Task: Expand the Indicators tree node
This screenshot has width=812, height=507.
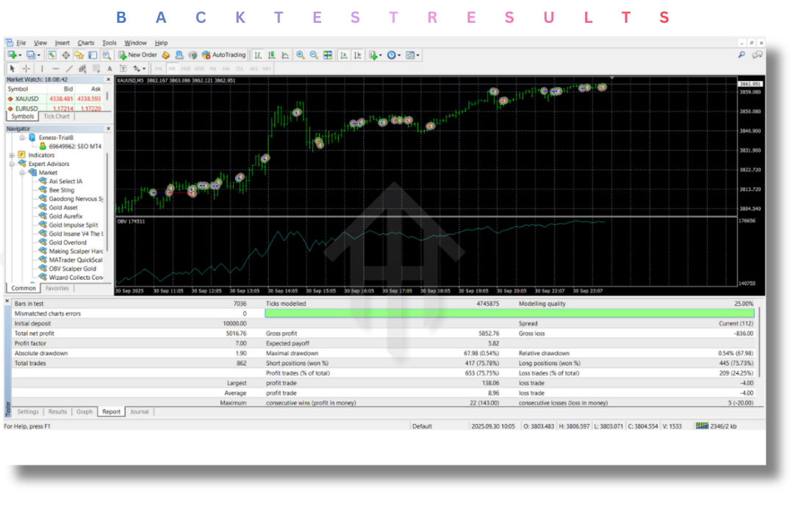Action: [12, 155]
